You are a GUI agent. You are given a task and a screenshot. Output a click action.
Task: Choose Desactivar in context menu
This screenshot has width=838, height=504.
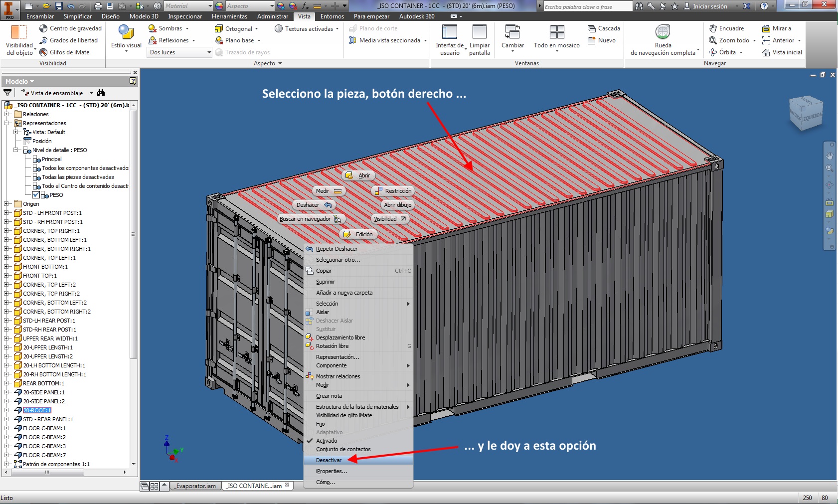click(358, 460)
